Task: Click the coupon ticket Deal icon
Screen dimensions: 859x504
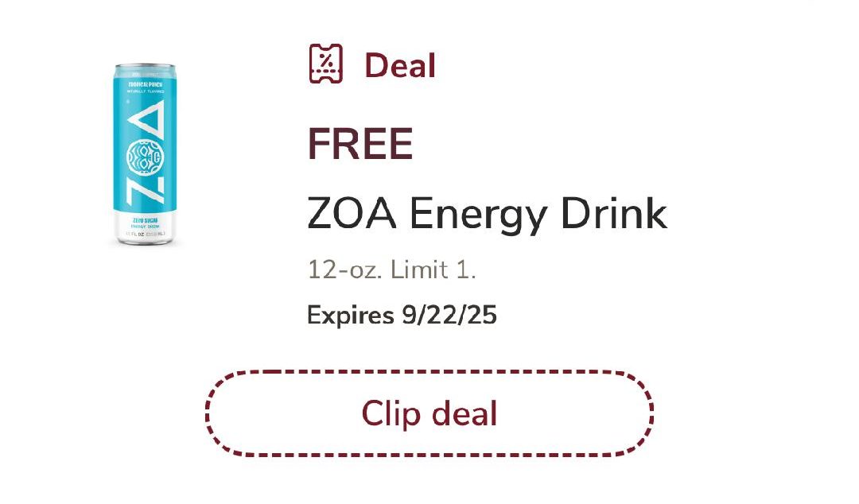Action: pos(325,64)
